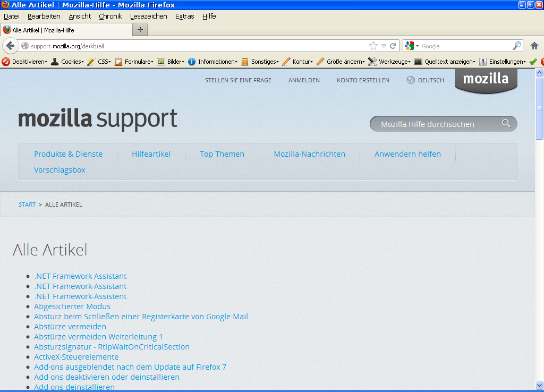The height and width of the screenshot is (392, 544).
Task: Open .NET Framework-Assistent article
Action: 80,296
